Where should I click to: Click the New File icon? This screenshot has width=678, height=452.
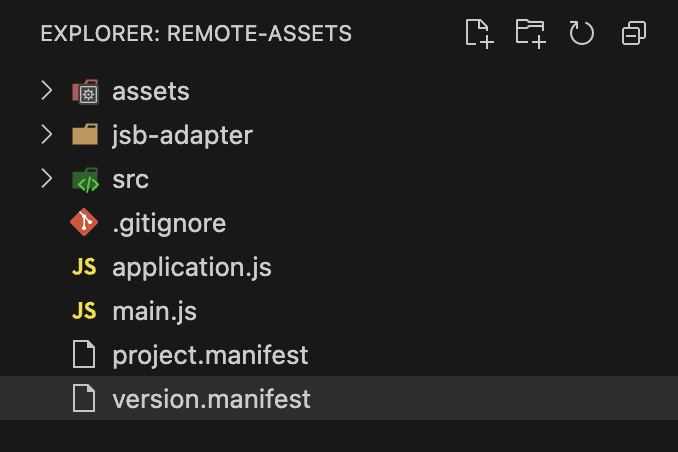pyautogui.click(x=480, y=34)
